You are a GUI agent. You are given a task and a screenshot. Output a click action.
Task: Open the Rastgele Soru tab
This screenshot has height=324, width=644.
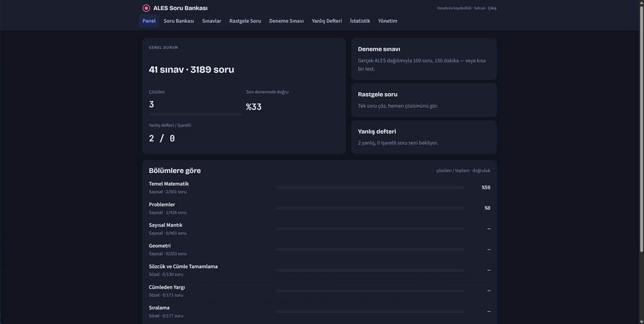coord(245,21)
